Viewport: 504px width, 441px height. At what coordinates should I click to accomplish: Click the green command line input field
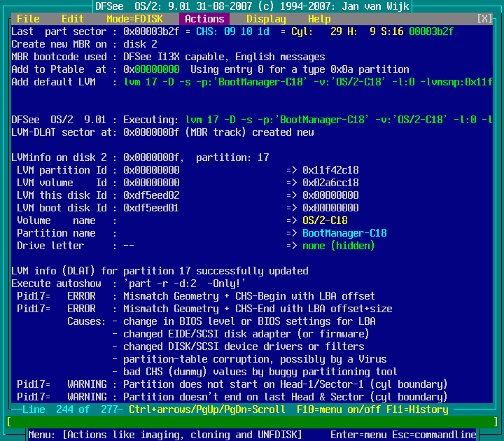pos(252,422)
